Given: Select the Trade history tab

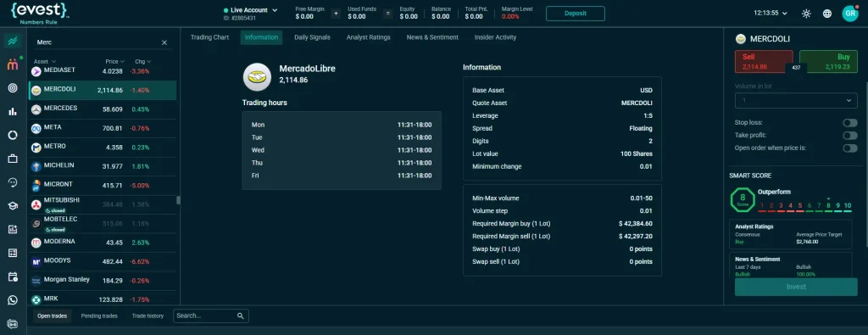Looking at the screenshot, I should (x=147, y=315).
